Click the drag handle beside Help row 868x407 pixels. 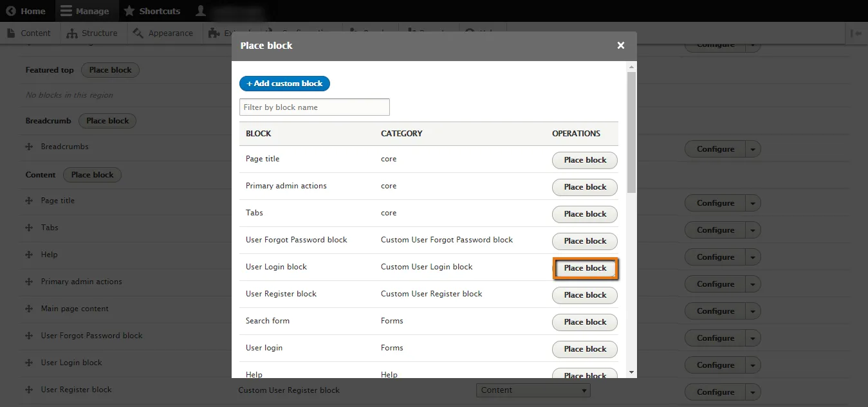(29, 255)
